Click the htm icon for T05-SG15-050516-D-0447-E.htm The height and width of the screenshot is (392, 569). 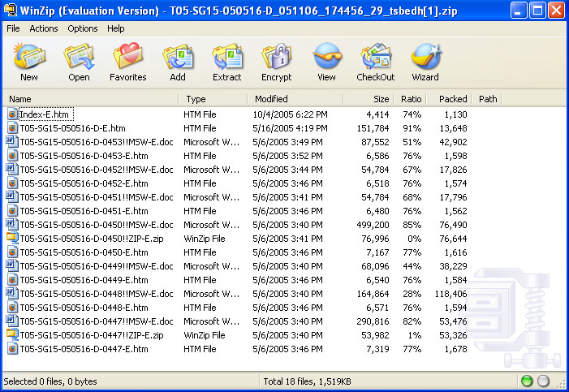coord(12,349)
